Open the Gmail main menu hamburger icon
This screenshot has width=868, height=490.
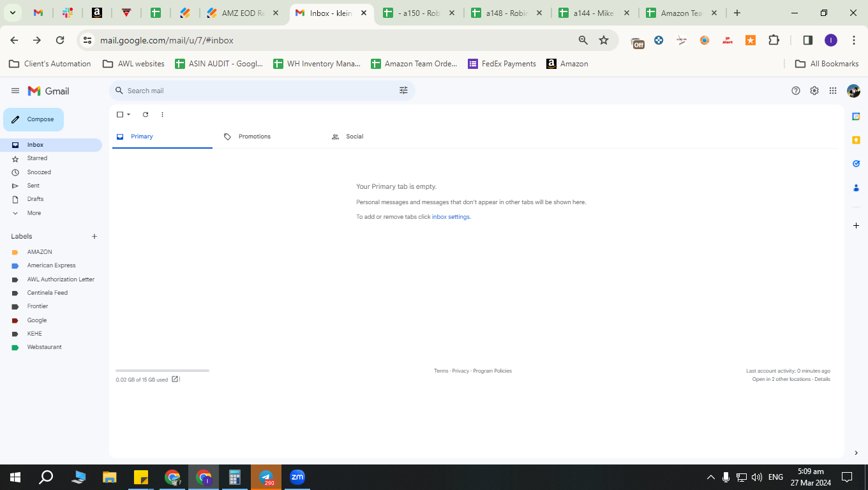15,91
